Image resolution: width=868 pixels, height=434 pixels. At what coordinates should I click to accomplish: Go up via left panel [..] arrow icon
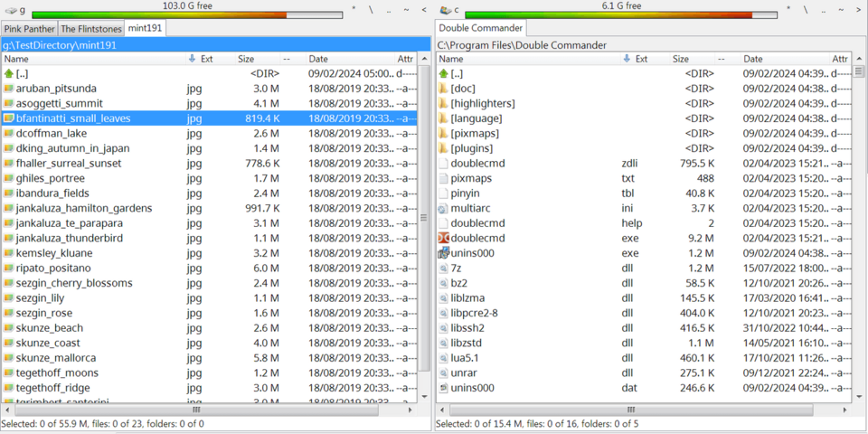(x=9, y=74)
